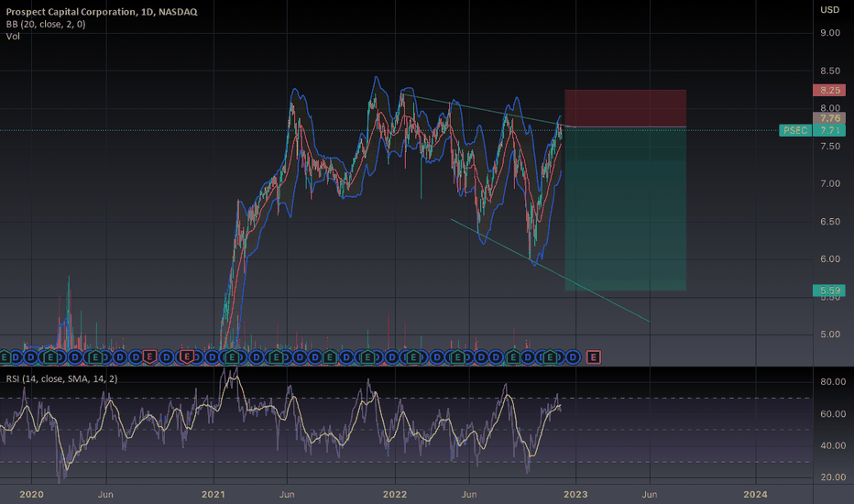Click the Jun label between 2022 and 2023
854x504 pixels.
(469, 494)
